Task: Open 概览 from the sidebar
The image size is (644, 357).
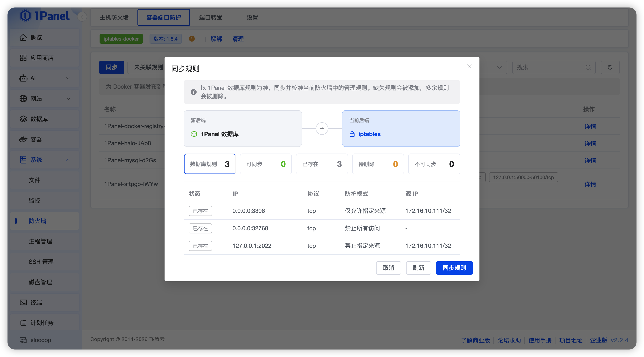Action: click(x=45, y=37)
